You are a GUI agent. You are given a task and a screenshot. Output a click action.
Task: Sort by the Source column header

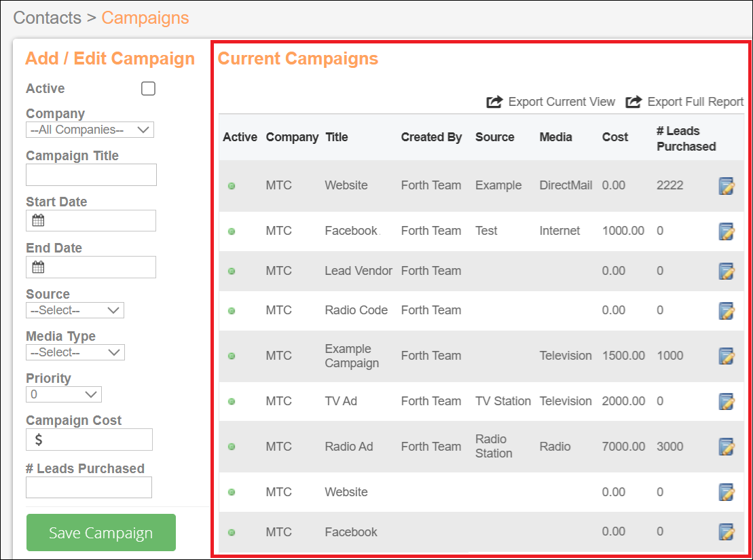coord(494,137)
